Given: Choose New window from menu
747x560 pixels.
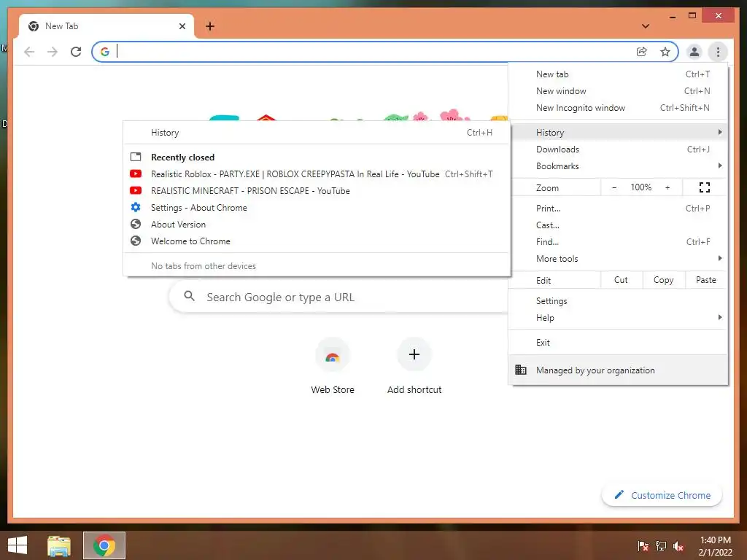Looking at the screenshot, I should [618, 91].
